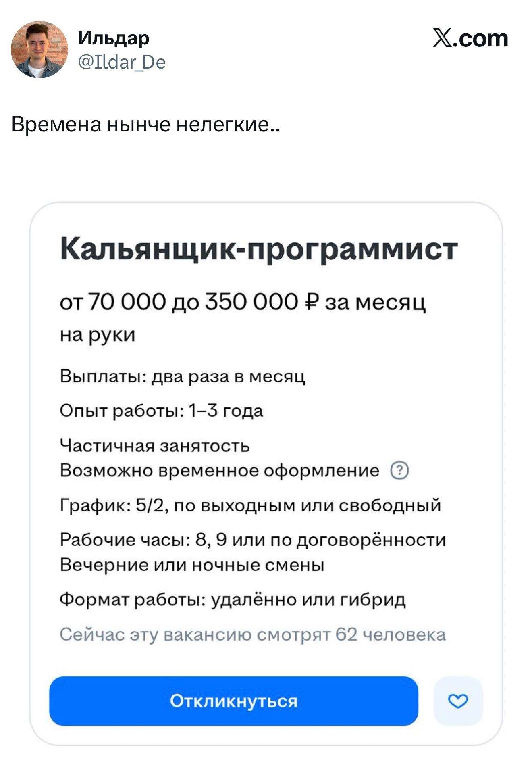Screen dimensions: 532x768
Task: Open the Кальянщик-программист vacancy title
Action: point(259,249)
